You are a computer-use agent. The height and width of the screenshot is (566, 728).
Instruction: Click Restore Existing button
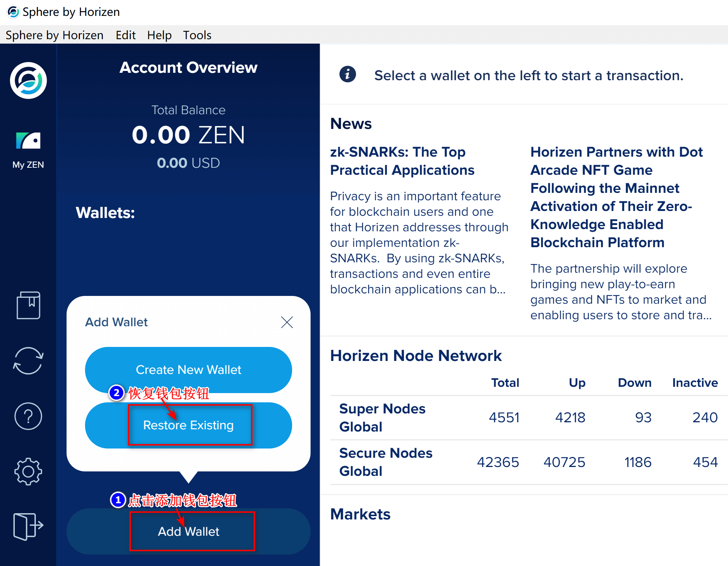[x=189, y=425]
